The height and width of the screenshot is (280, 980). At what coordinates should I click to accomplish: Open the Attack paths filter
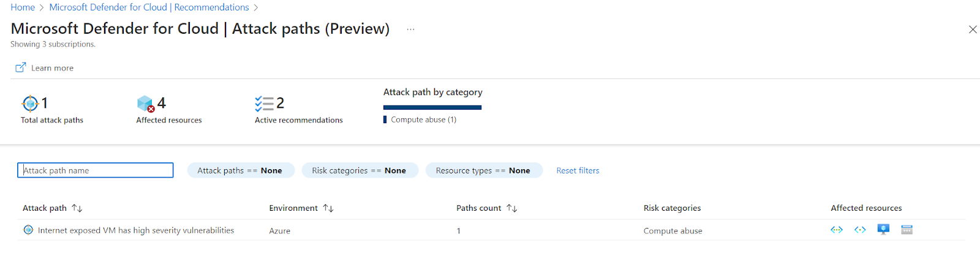pyautogui.click(x=241, y=170)
